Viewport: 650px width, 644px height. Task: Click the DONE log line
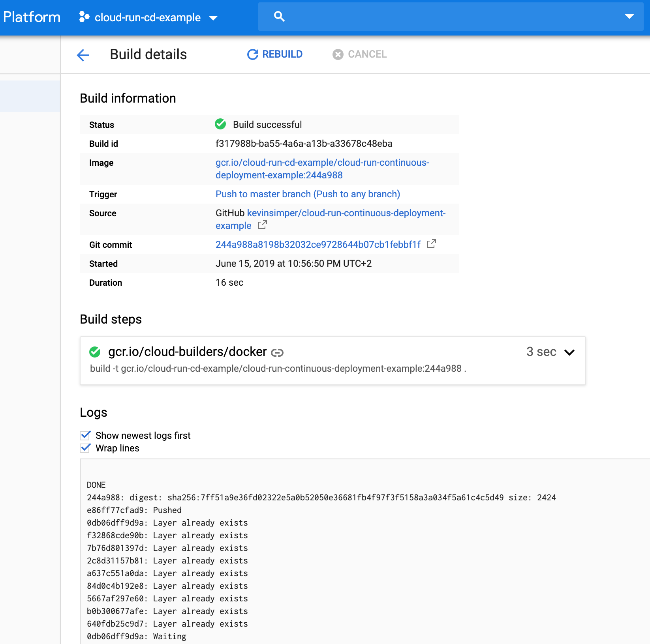tap(96, 485)
